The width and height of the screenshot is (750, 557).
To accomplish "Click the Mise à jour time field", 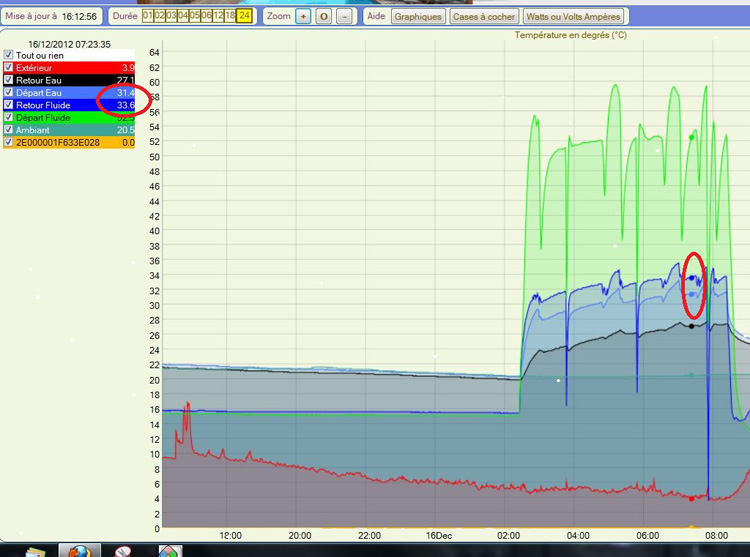I will [79, 17].
